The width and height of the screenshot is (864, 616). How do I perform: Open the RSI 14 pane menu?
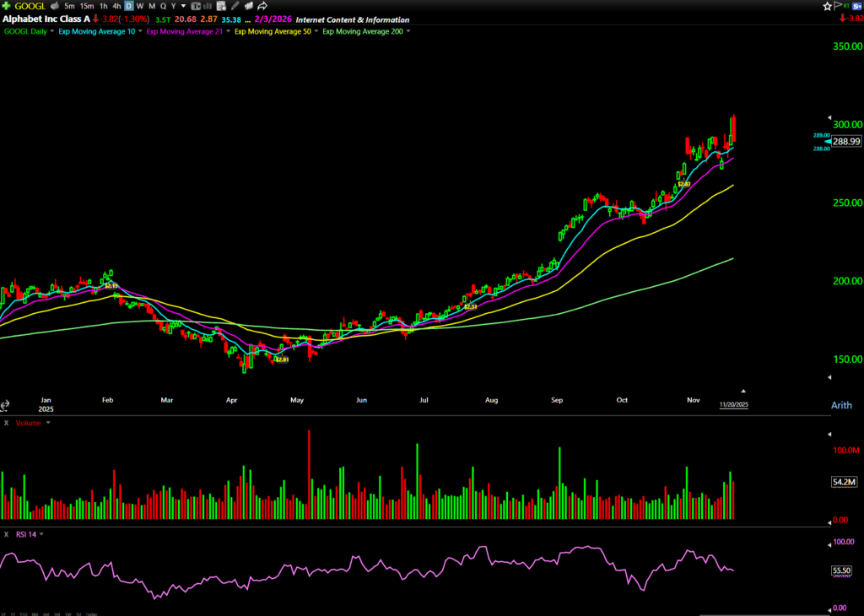(x=41, y=534)
